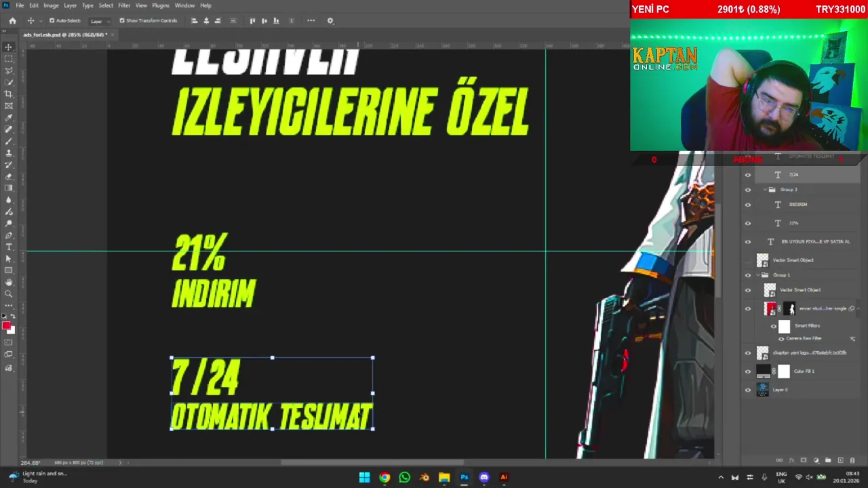Click the red foreground color swatch

(x=6, y=326)
